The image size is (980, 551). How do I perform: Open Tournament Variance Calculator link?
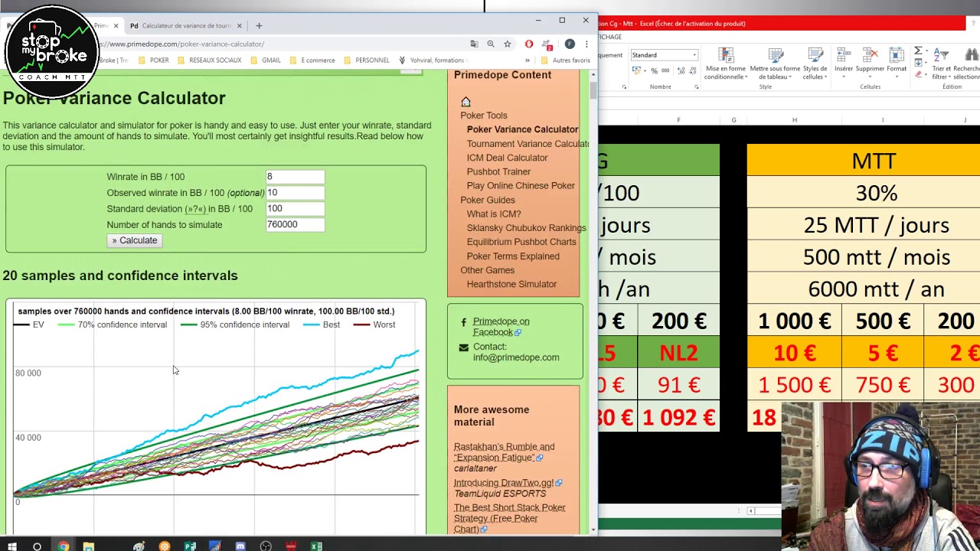[x=528, y=143]
